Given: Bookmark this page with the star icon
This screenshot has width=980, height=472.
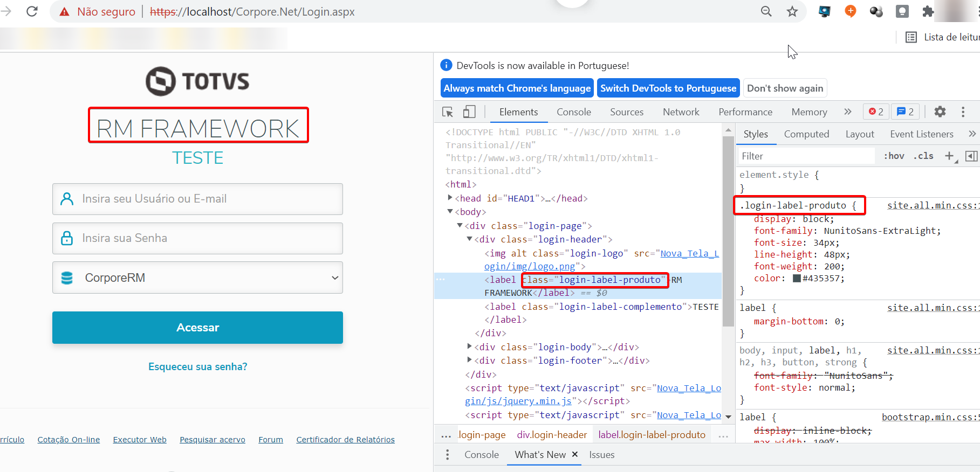Looking at the screenshot, I should tap(792, 11).
